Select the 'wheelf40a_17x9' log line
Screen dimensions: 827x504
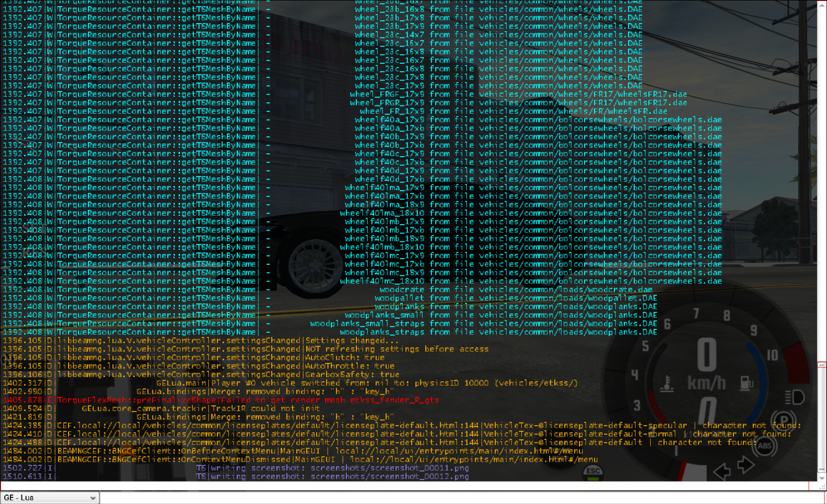362,120
